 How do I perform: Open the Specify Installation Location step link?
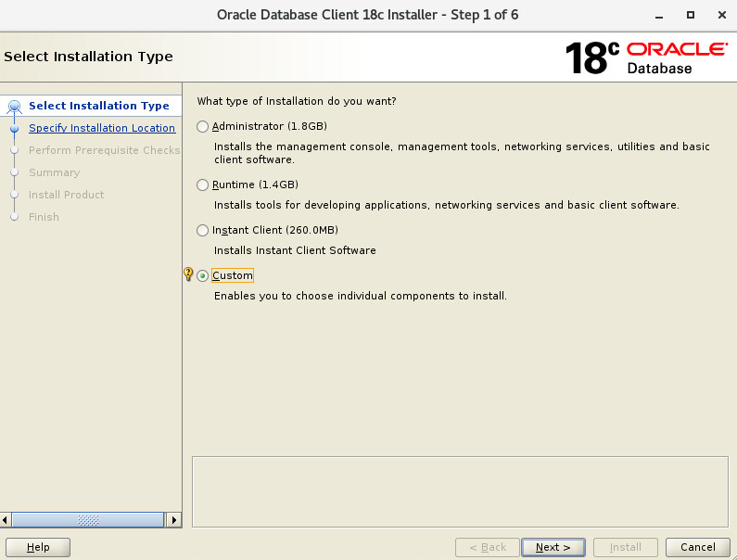tap(102, 128)
